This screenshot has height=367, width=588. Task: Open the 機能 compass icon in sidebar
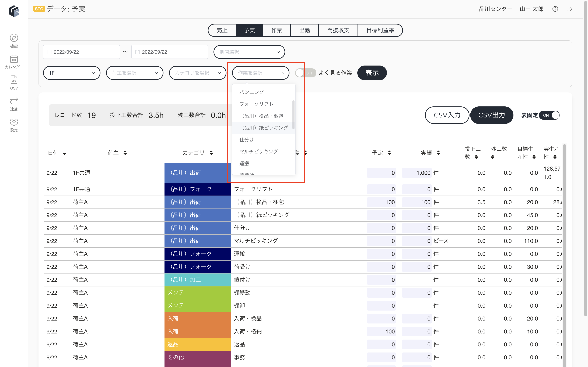14,38
